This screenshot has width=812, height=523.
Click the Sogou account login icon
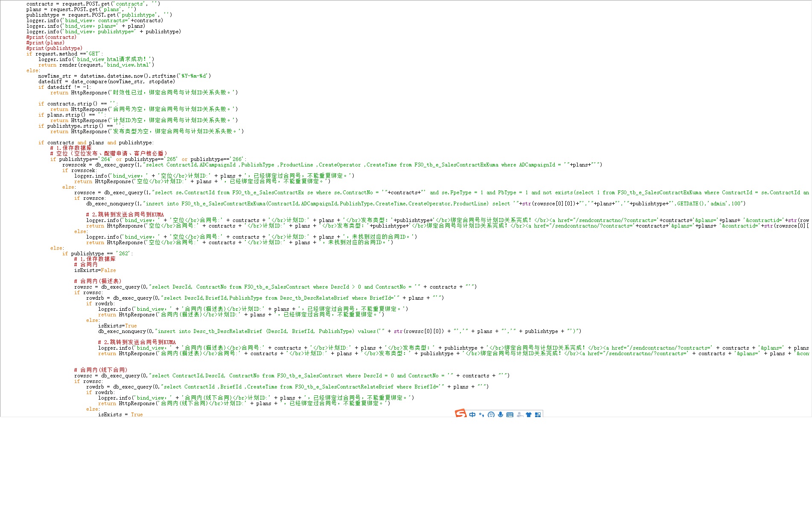(519, 415)
